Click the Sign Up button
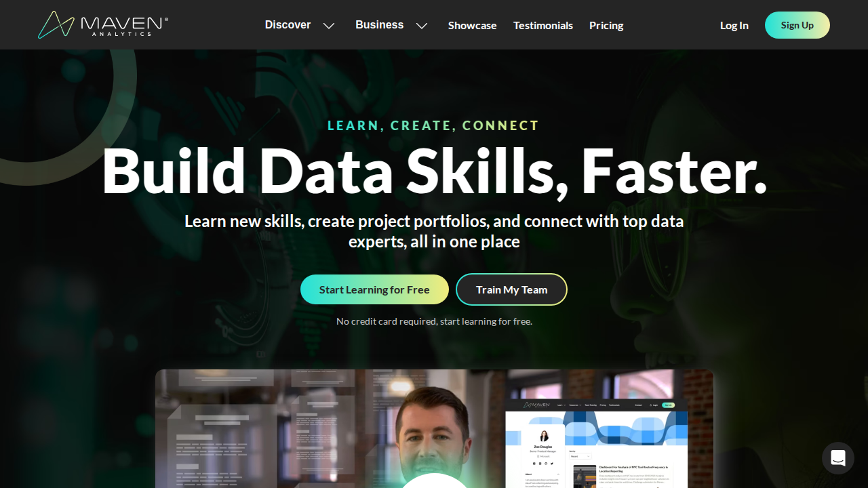The image size is (868, 488). click(797, 25)
